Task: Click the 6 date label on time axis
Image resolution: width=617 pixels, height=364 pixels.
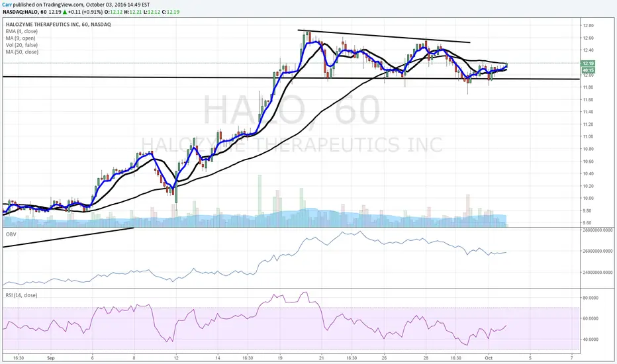Action: click(92, 358)
